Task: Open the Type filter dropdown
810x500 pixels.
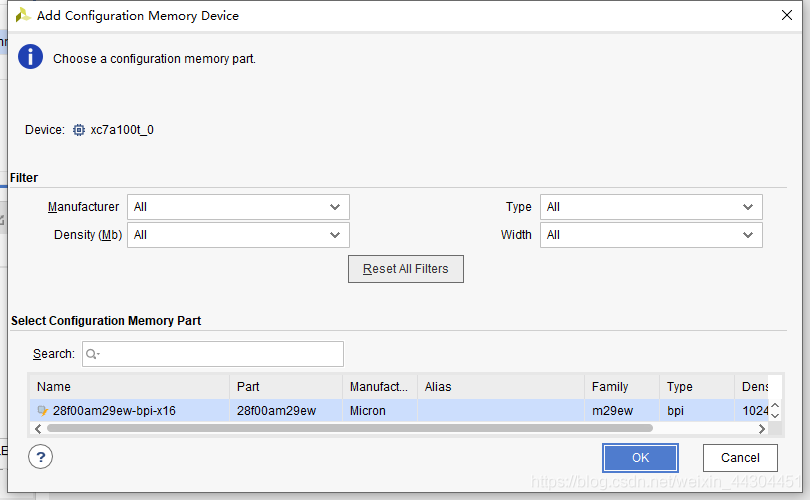Action: point(651,207)
